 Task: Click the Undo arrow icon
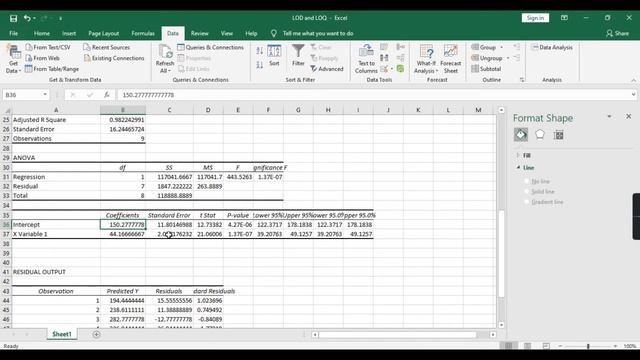pos(27,18)
